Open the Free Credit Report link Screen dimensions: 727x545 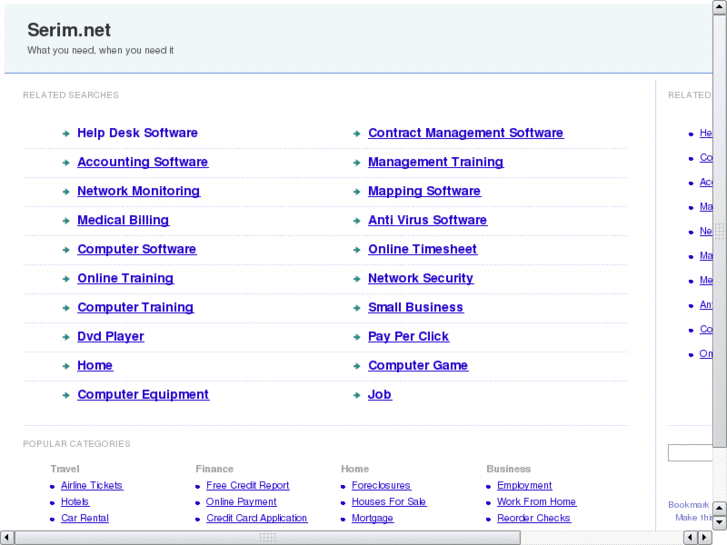click(x=248, y=486)
